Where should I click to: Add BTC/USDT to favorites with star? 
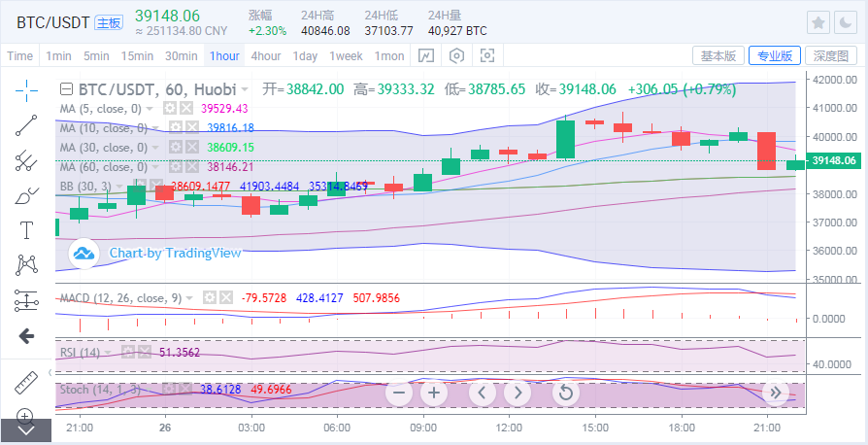coord(818,22)
